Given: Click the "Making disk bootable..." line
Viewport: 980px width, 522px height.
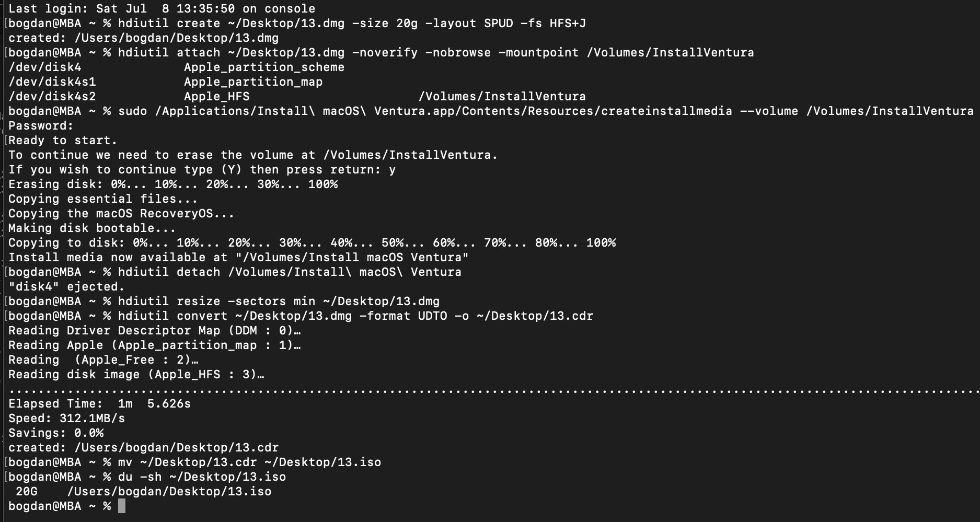Looking at the screenshot, I should point(92,228).
